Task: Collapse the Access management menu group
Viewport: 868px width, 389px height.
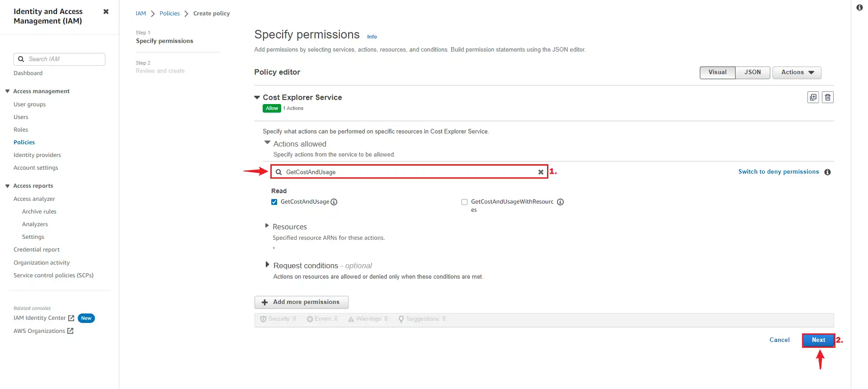Action: click(x=7, y=91)
